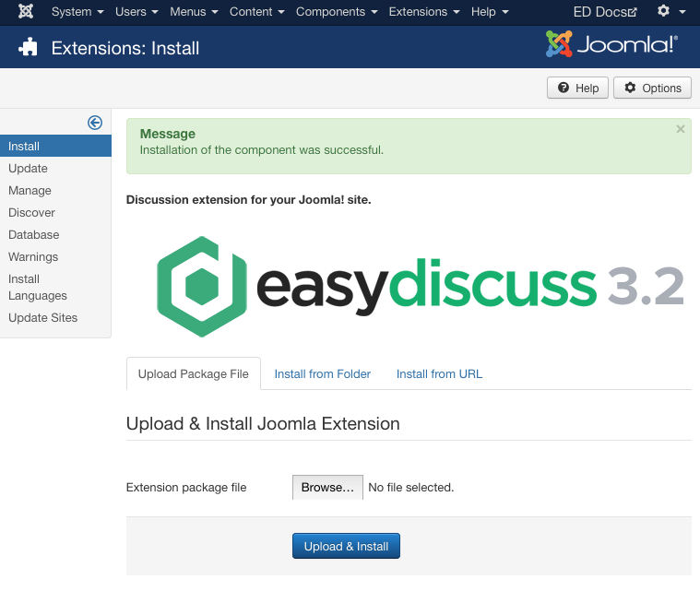Click the Help toolbar button
700x591 pixels.
[x=577, y=88]
